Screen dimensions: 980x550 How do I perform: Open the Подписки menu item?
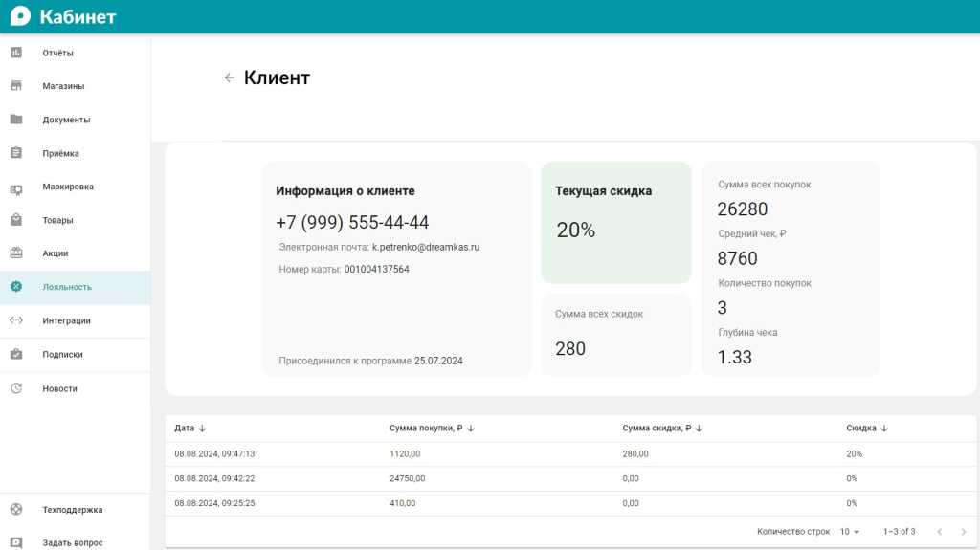pos(75,354)
